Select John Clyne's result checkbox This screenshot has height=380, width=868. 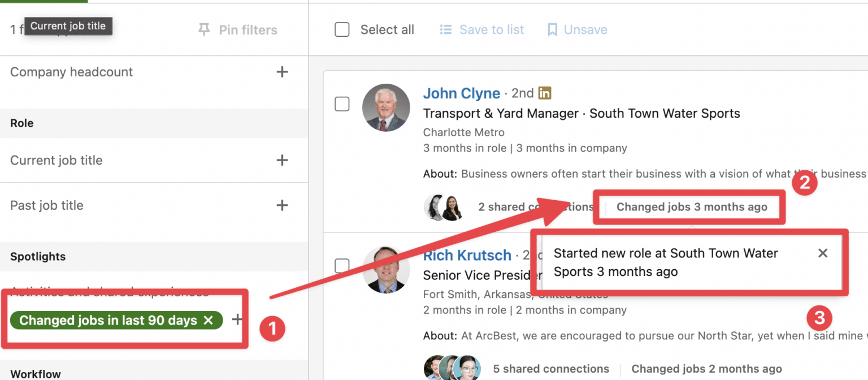(x=342, y=104)
